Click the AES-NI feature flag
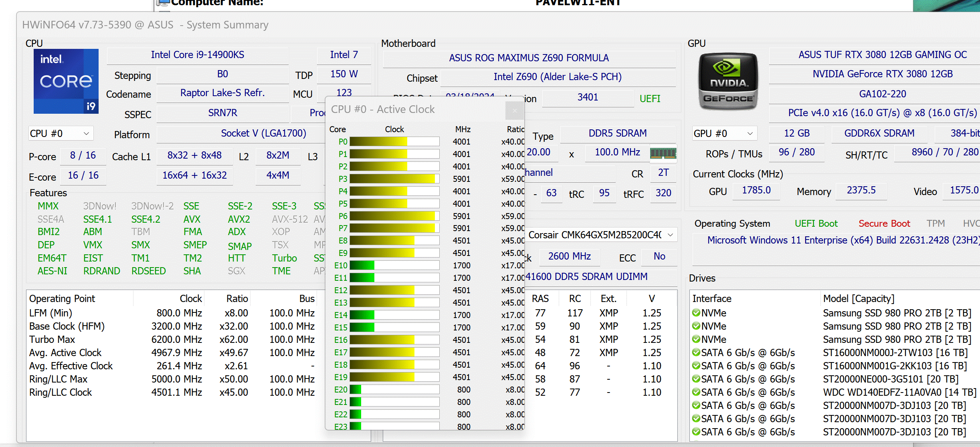The width and height of the screenshot is (980, 447). pyautogui.click(x=53, y=271)
